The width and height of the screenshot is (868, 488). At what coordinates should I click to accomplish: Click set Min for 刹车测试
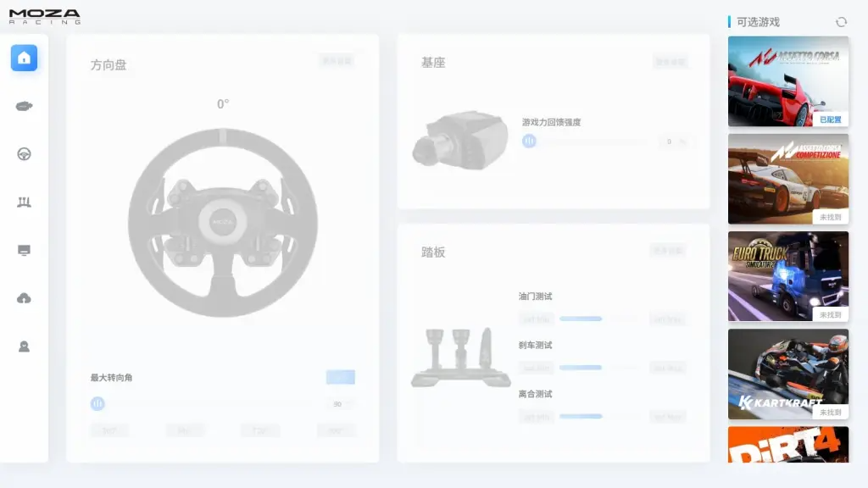coord(536,368)
